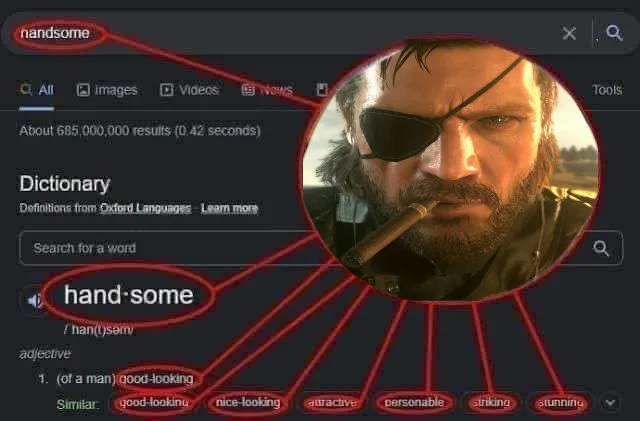Select the "nice-looking" synonym chip

tap(248, 403)
